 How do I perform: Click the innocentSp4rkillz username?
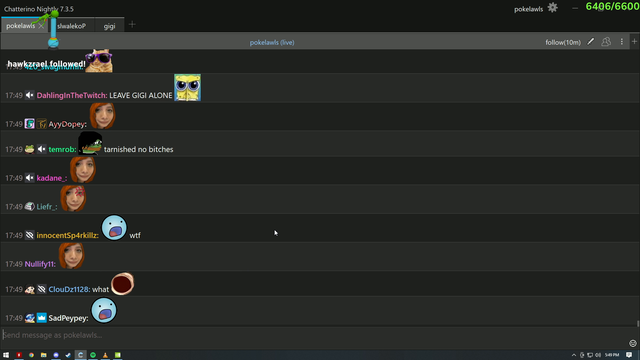click(67, 236)
